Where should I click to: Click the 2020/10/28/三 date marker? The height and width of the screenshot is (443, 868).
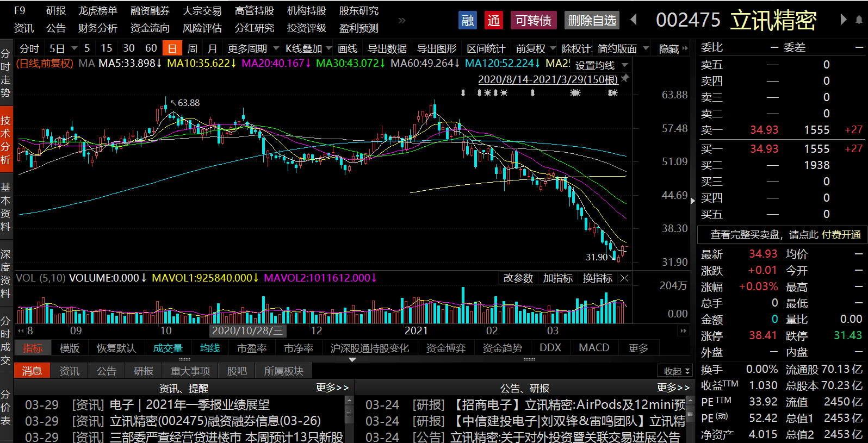[247, 330]
